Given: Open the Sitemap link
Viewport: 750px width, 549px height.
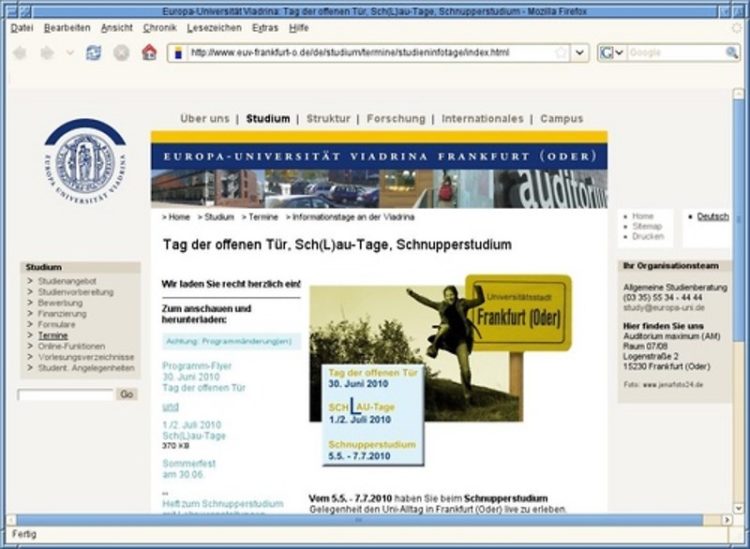Looking at the screenshot, I should click(x=647, y=226).
